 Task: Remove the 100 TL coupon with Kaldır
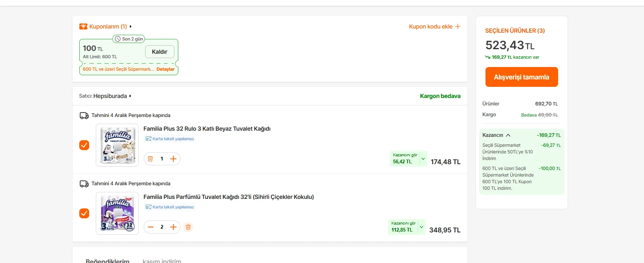pos(160,52)
